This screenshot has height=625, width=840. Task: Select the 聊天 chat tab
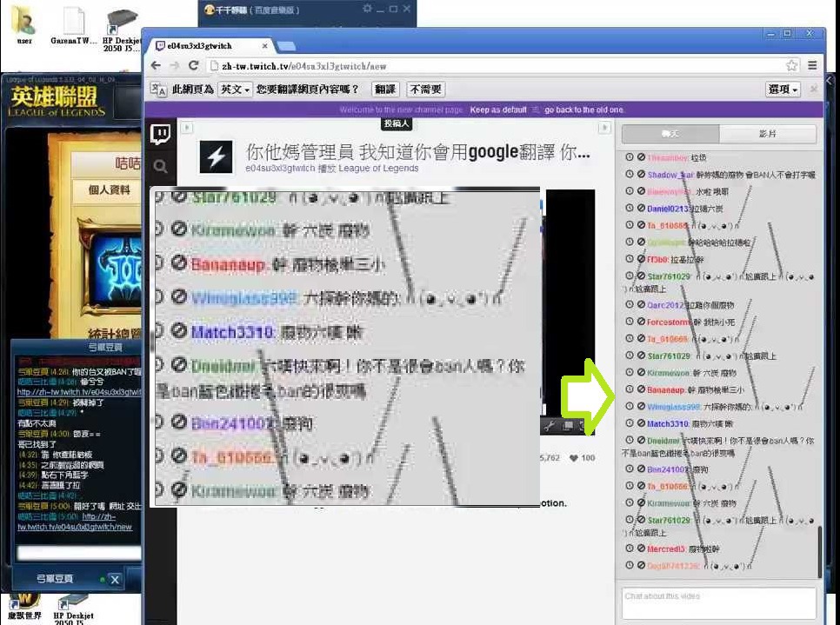click(x=670, y=133)
